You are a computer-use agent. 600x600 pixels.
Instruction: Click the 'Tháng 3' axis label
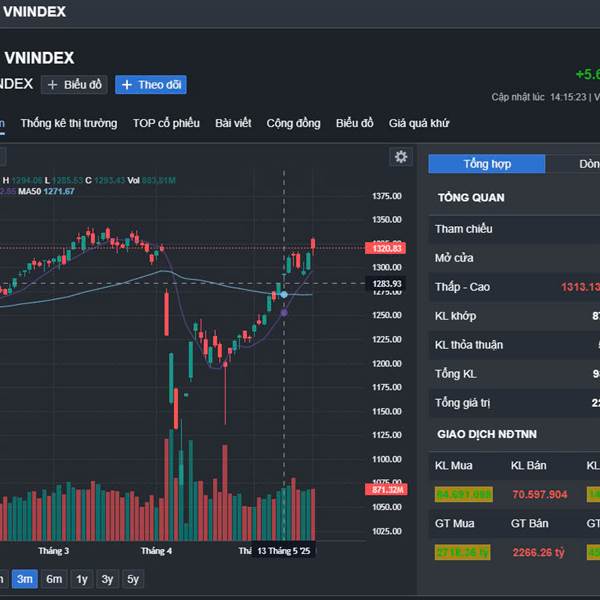click(54, 551)
